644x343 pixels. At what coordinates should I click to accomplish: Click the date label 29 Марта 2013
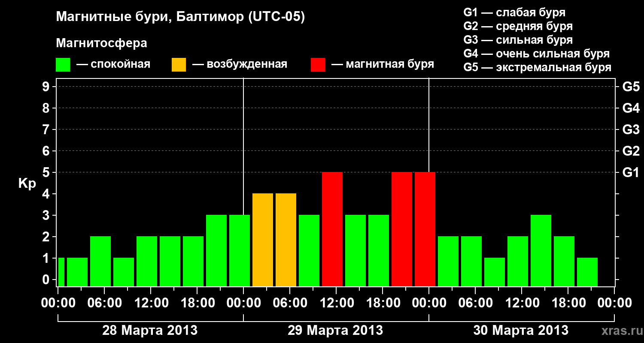(x=335, y=331)
